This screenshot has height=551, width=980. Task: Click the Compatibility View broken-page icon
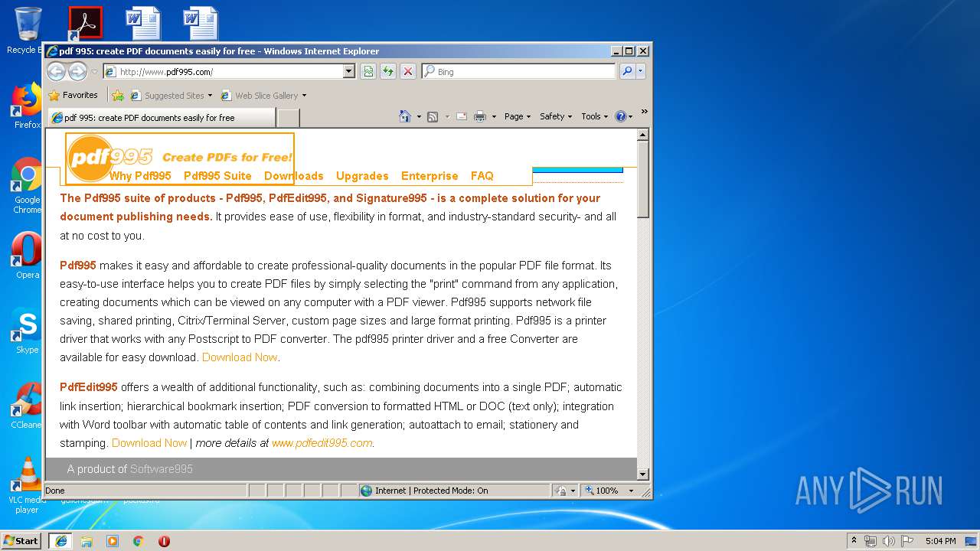pos(368,71)
